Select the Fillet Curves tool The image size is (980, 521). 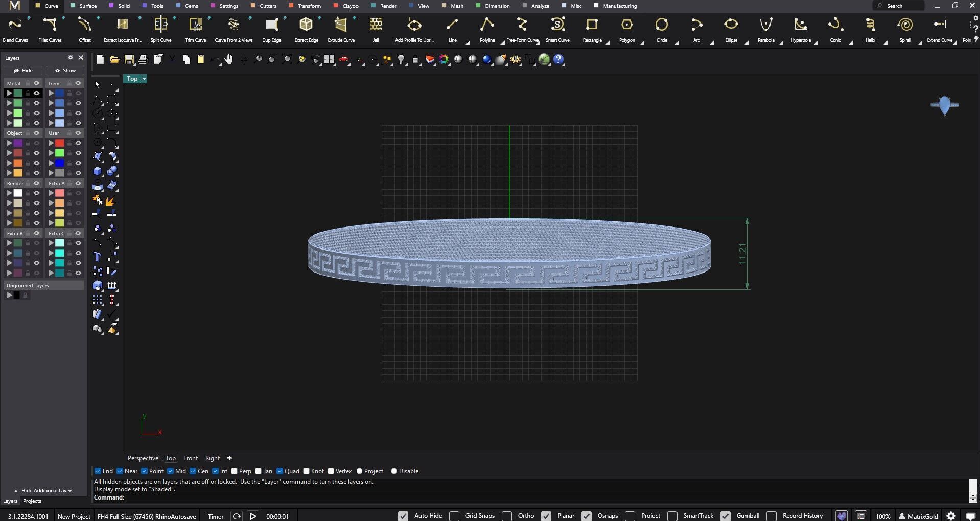click(x=50, y=30)
